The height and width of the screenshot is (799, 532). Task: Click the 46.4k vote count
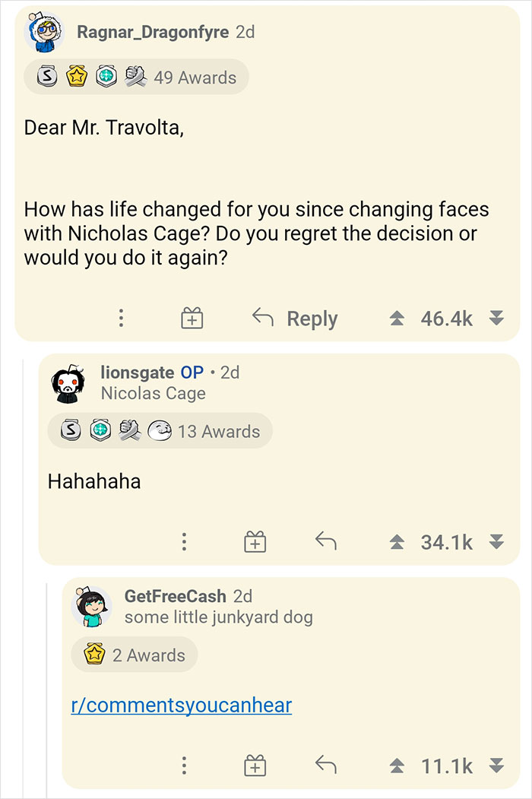point(446,318)
